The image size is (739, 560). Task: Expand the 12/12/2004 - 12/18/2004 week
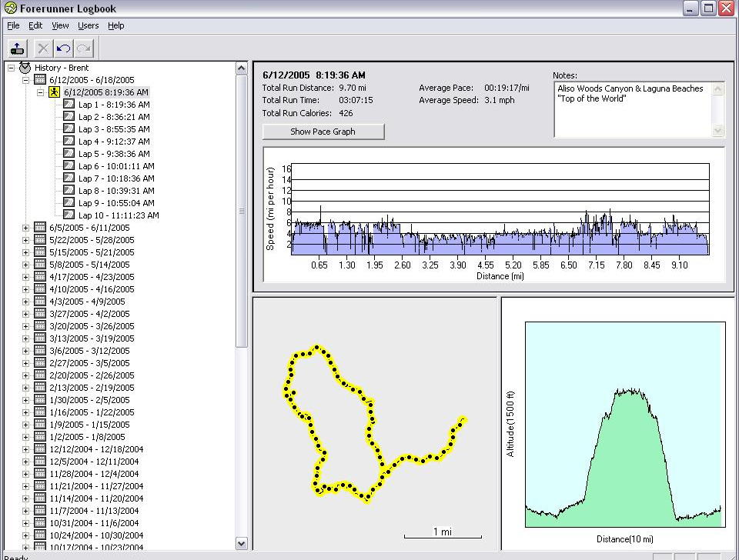(26, 449)
